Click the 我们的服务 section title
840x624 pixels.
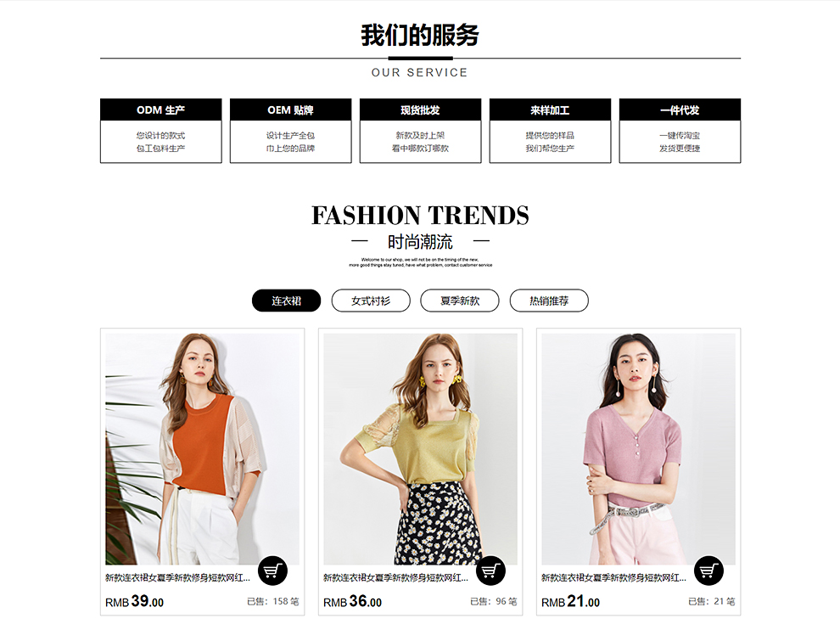coord(420,36)
